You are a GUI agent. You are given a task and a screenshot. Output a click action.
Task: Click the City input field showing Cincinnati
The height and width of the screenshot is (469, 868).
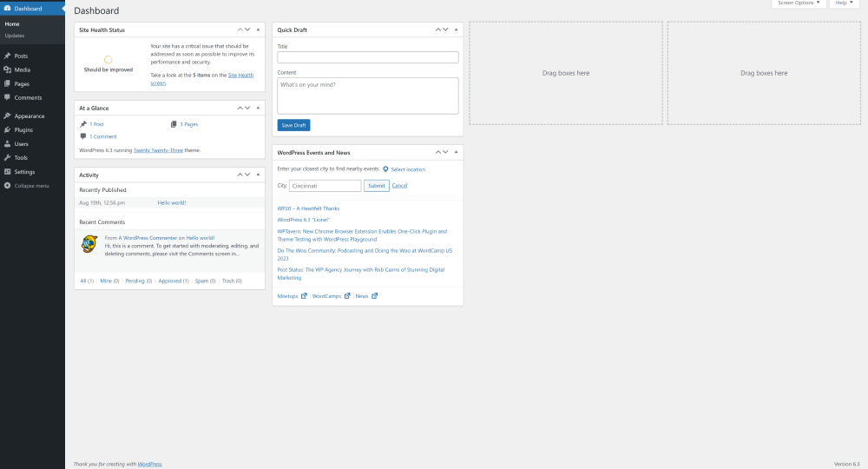tap(325, 186)
